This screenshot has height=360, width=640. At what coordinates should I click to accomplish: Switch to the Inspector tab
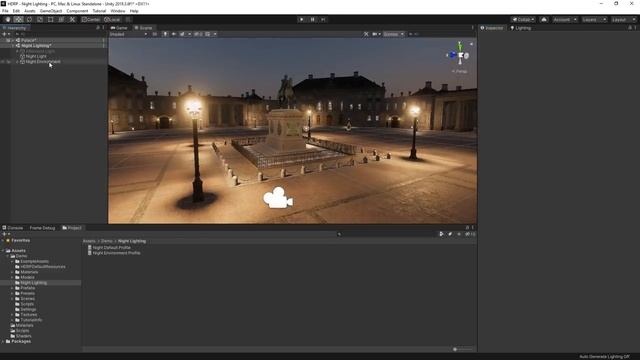[492, 28]
